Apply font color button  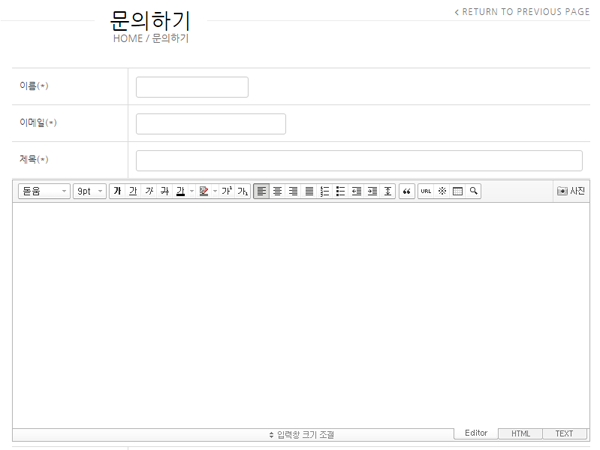click(181, 191)
